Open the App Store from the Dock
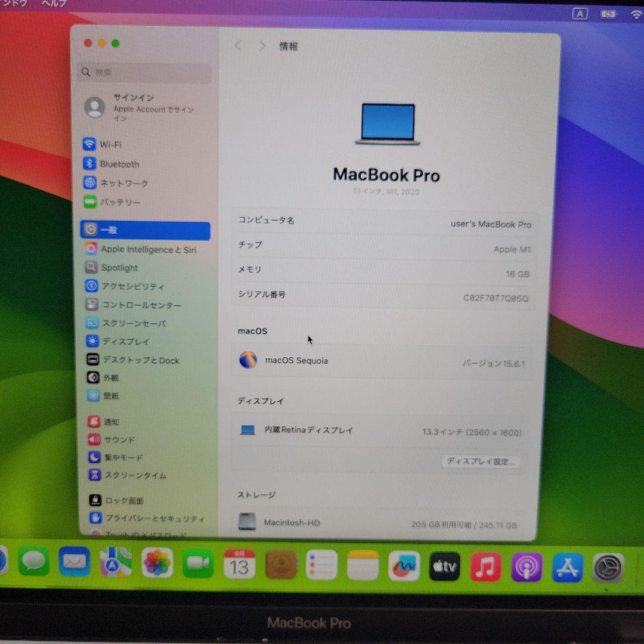 click(x=567, y=566)
